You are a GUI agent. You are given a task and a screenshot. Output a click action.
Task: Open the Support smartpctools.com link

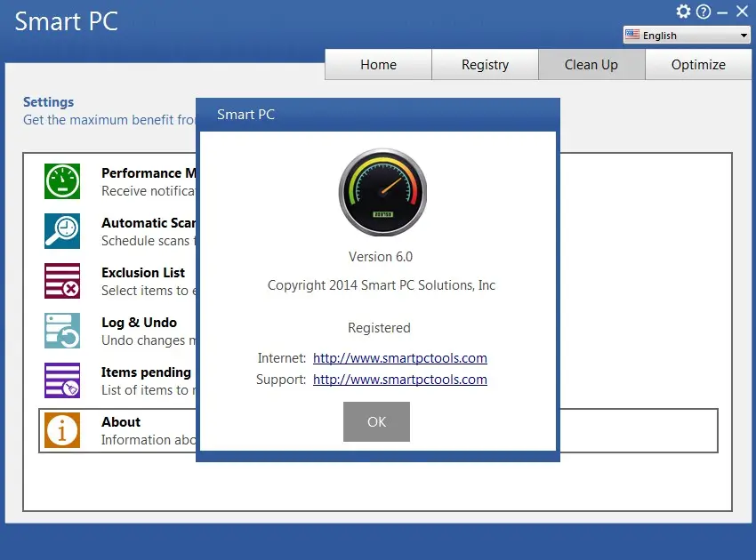click(400, 380)
